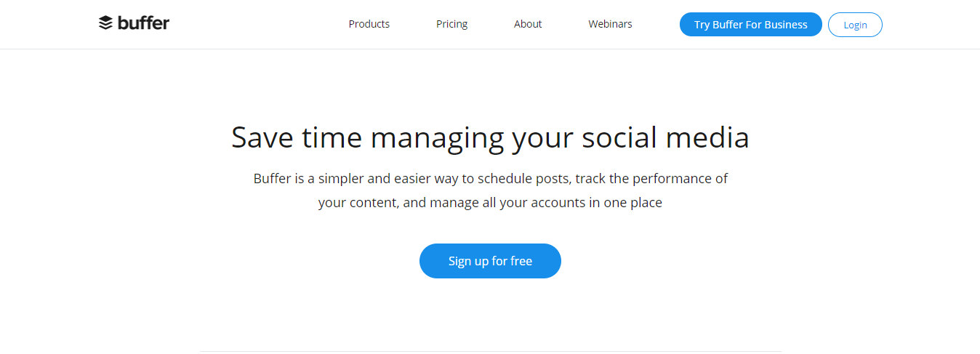Open the About nav link
This screenshot has width=980, height=354.
click(x=528, y=24)
